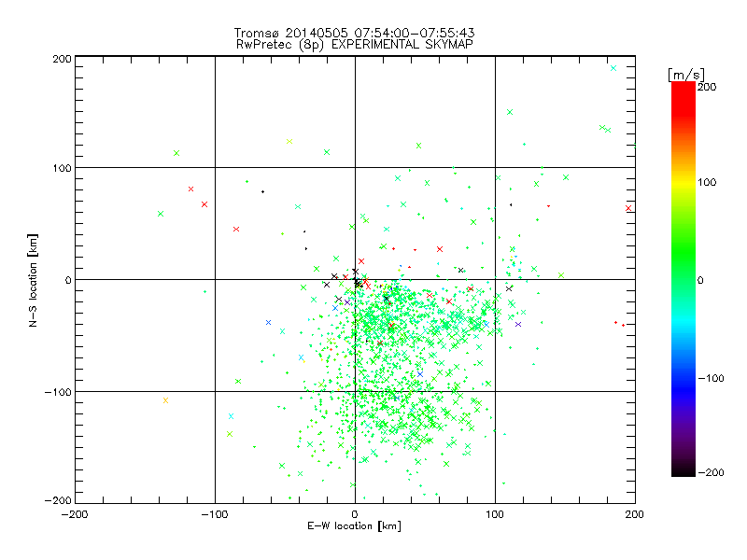747x560 pixels.
Task: Click the y-axis tick label "−100"
Action: (x=58, y=392)
